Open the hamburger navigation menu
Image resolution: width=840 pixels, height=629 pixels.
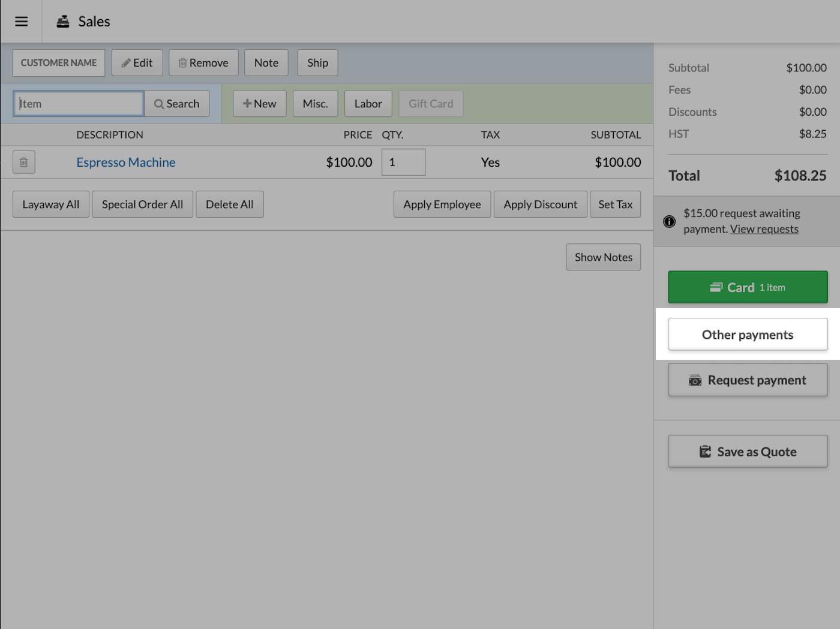[21, 21]
